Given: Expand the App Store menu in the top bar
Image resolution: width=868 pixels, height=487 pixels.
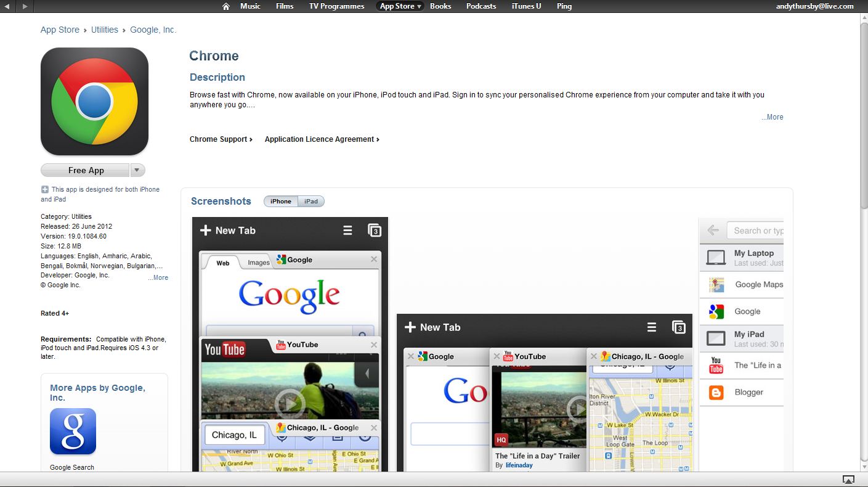Looking at the screenshot, I should [x=400, y=6].
